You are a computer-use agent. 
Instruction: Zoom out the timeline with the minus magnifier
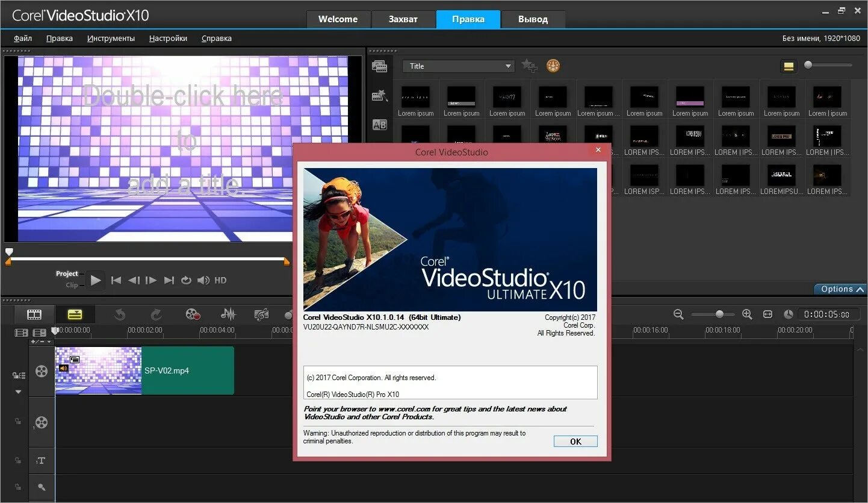coord(678,314)
